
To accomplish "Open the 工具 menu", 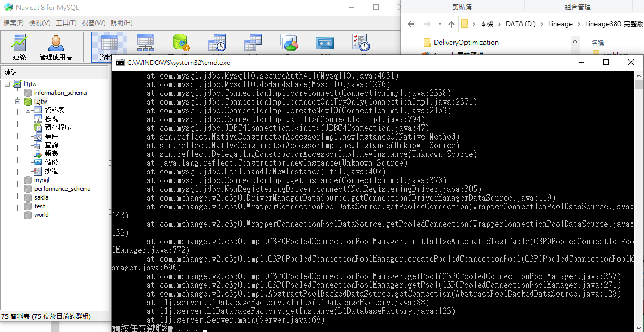I will coord(66,23).
